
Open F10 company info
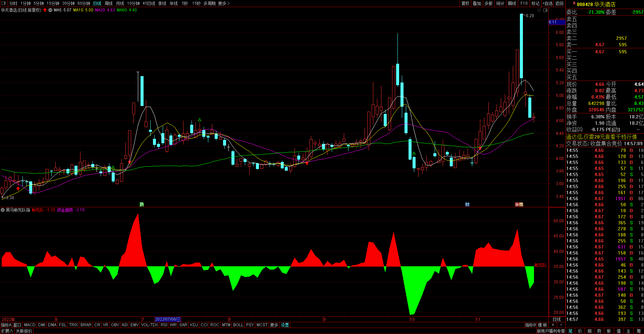coord(524,3)
